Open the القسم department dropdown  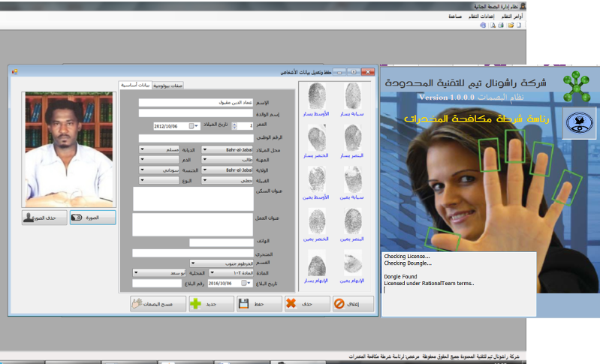tap(193, 263)
